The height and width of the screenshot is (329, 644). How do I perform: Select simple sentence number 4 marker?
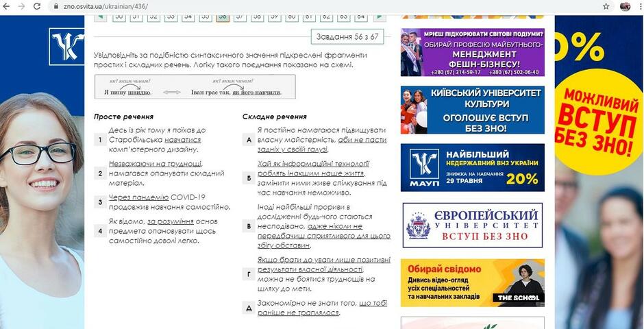pyautogui.click(x=100, y=231)
